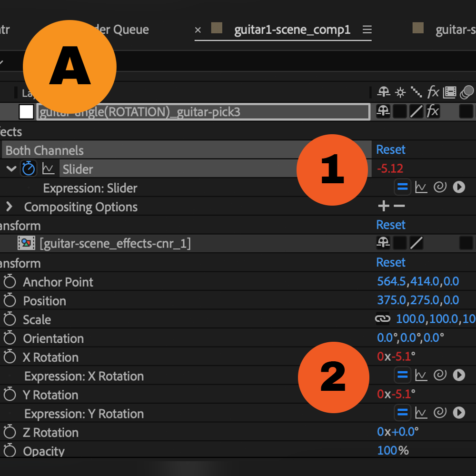The width and height of the screenshot is (476, 476).
Task: Toggle the Slider property stopwatch
Action: (x=29, y=169)
